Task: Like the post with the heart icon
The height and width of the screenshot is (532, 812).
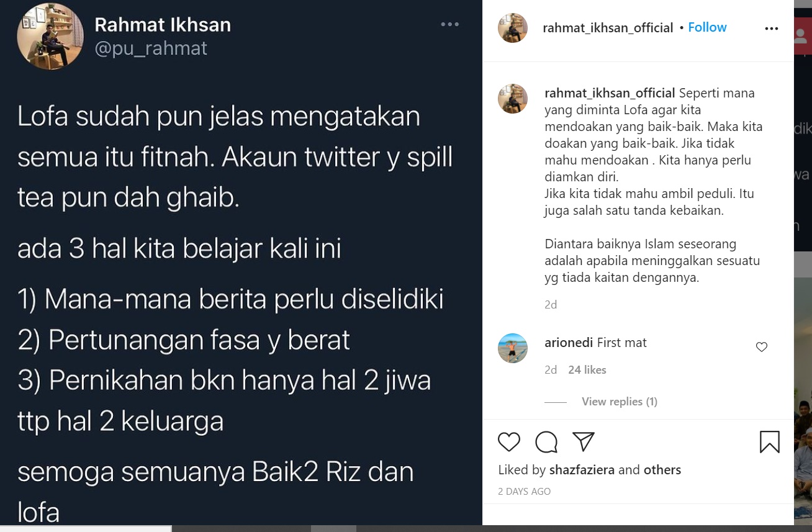Action: click(x=509, y=442)
